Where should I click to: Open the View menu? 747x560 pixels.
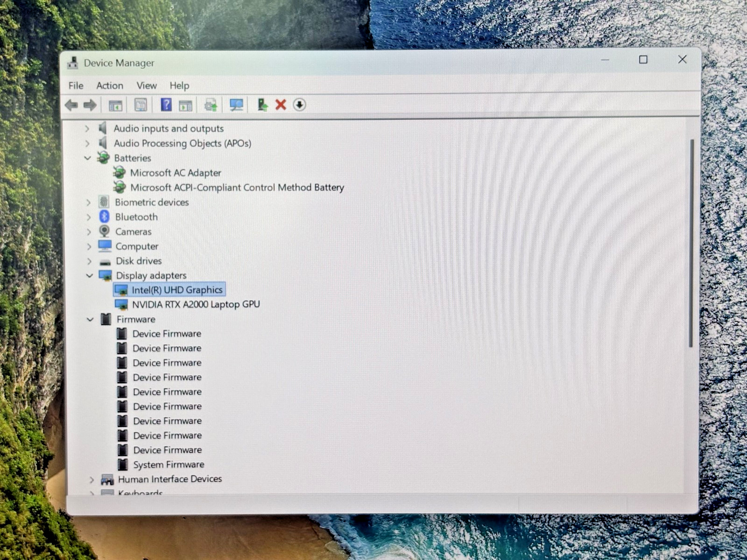click(x=147, y=85)
